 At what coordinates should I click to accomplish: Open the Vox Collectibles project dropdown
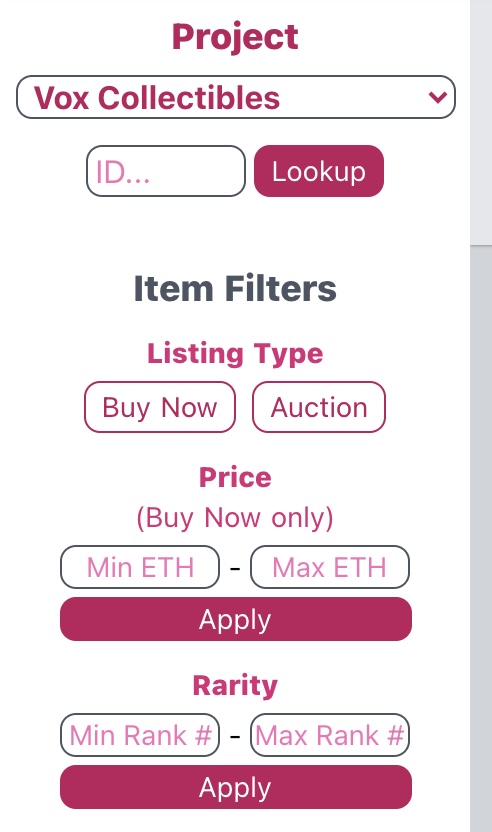[236, 97]
